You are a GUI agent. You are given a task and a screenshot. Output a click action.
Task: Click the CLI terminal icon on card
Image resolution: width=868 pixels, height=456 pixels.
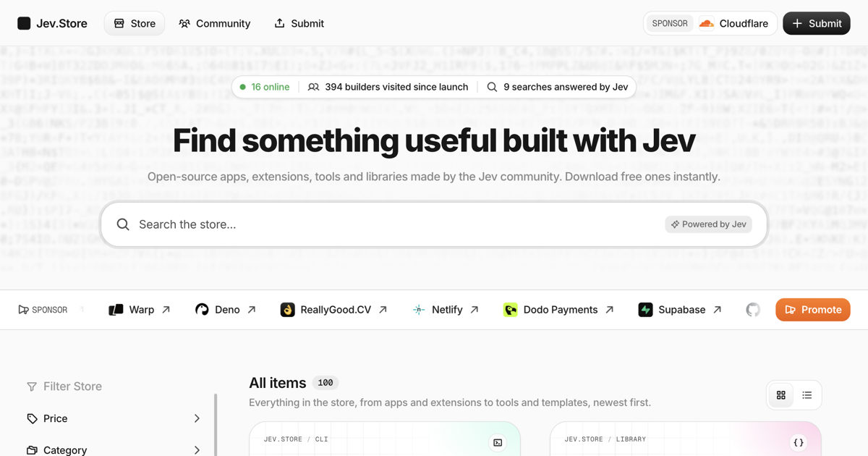(498, 442)
